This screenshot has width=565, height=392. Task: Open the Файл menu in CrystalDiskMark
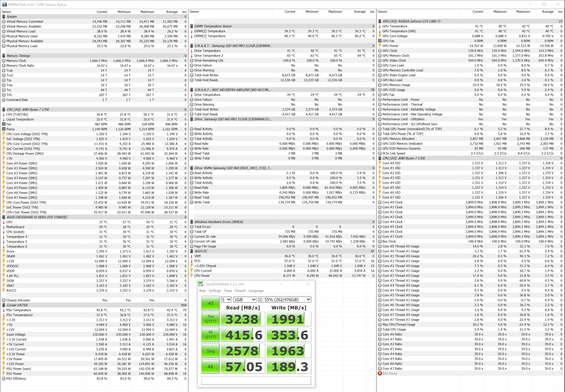(202, 290)
